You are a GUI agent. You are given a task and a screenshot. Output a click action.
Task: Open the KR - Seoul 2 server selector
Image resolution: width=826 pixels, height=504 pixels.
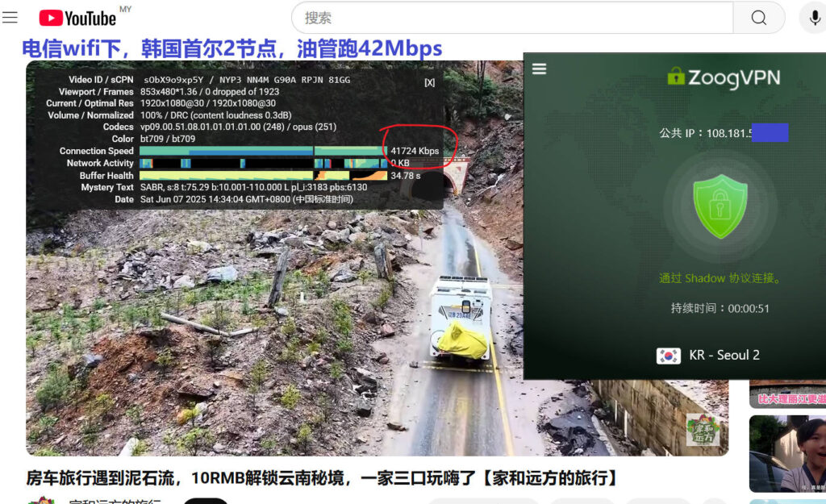[x=723, y=356]
